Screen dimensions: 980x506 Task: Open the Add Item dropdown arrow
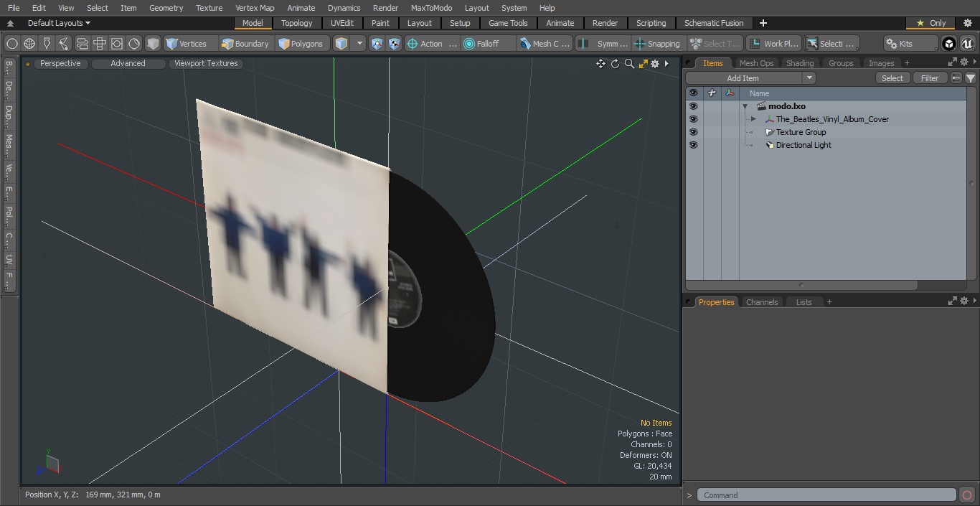tap(809, 78)
